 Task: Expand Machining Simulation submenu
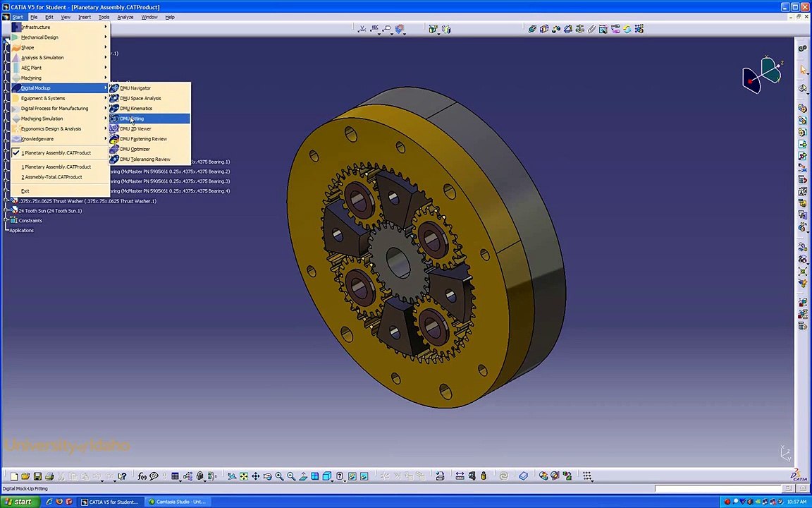pyautogui.click(x=60, y=119)
